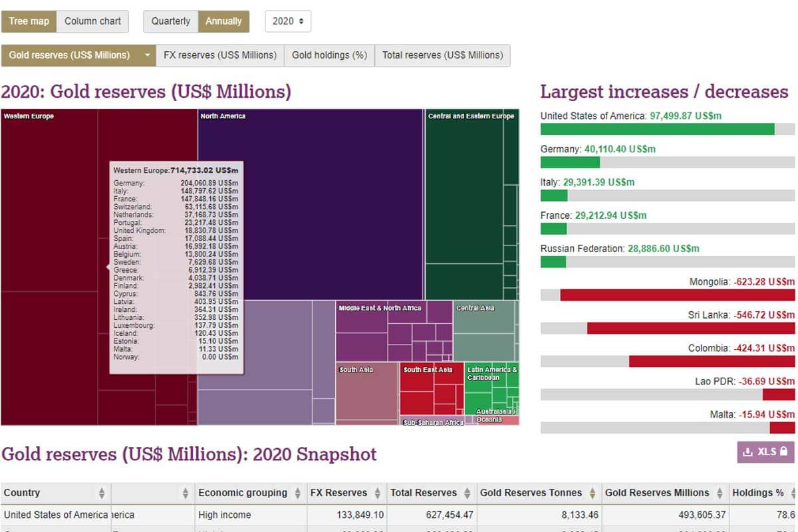Switch visualization to Column chart

tap(92, 21)
